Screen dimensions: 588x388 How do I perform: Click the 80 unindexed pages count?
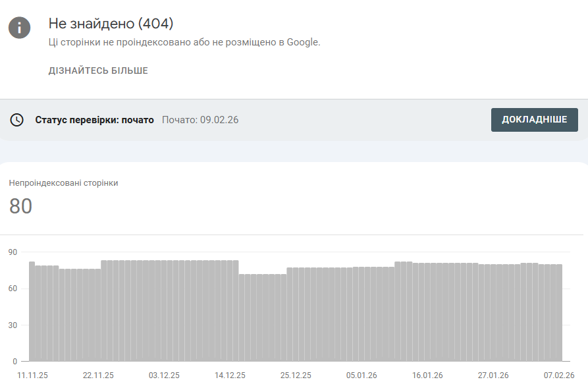pos(20,206)
